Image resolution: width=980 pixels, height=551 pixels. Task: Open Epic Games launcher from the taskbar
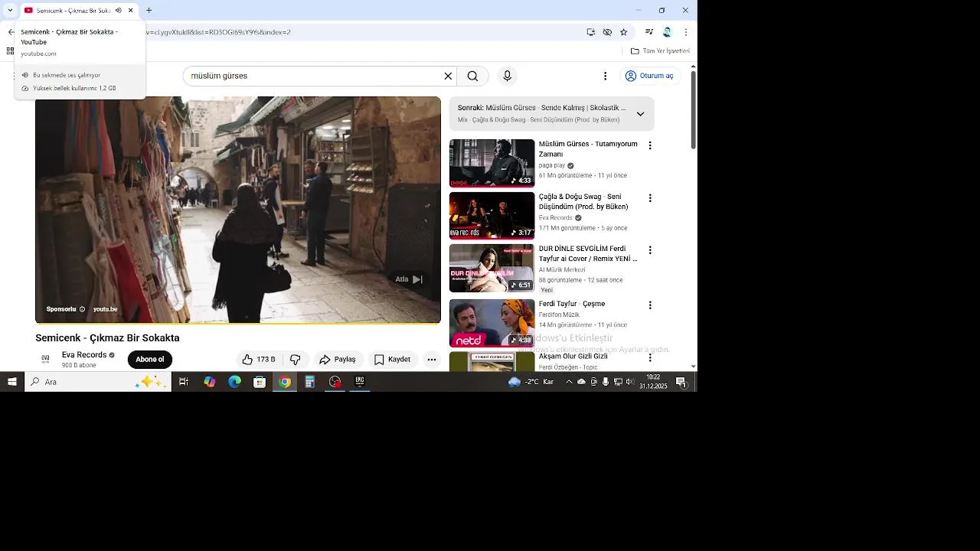pyautogui.click(x=360, y=382)
